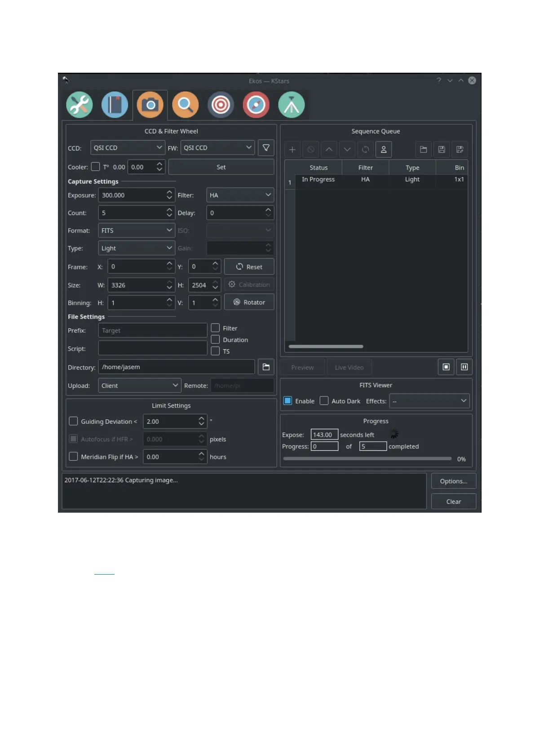Click the Calibration button

(x=249, y=285)
